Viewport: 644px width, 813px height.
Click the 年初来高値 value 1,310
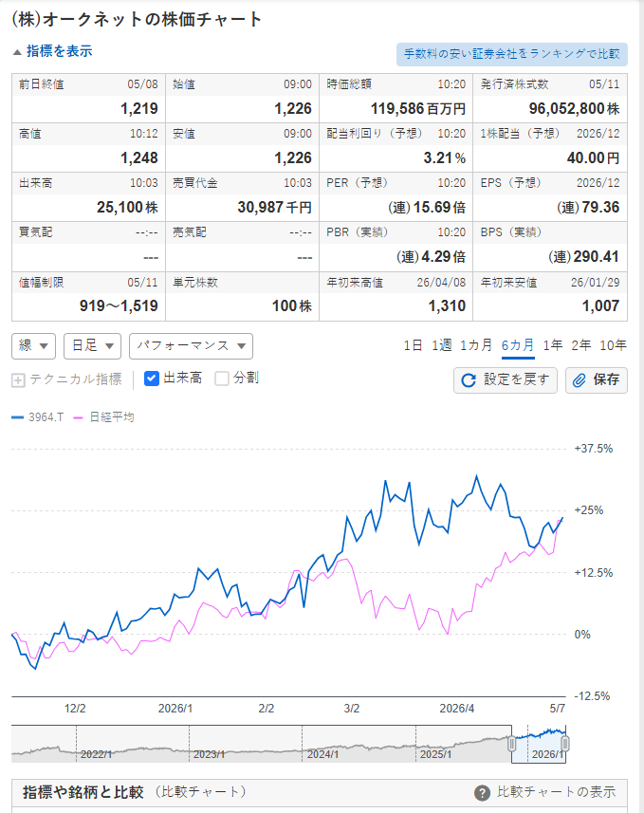447,305
